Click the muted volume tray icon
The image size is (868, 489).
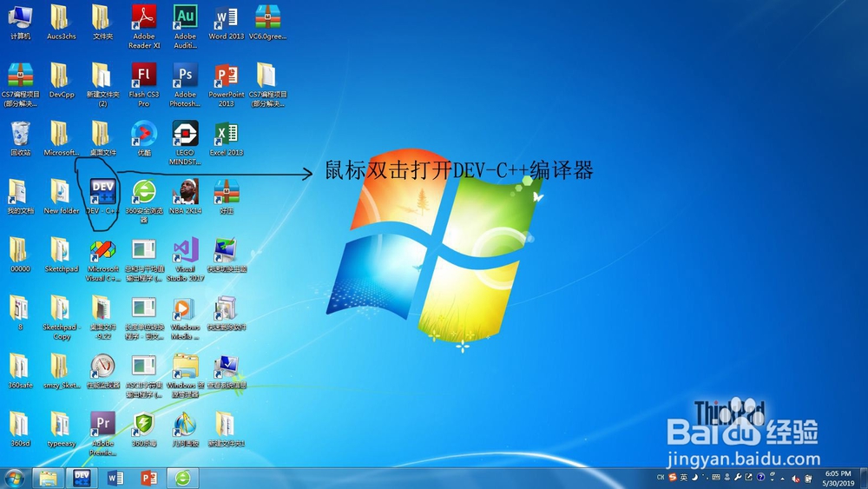795,479
